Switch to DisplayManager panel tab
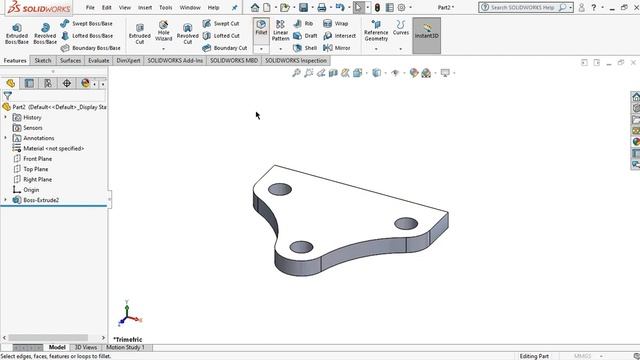The height and width of the screenshot is (360, 640). coord(85,83)
